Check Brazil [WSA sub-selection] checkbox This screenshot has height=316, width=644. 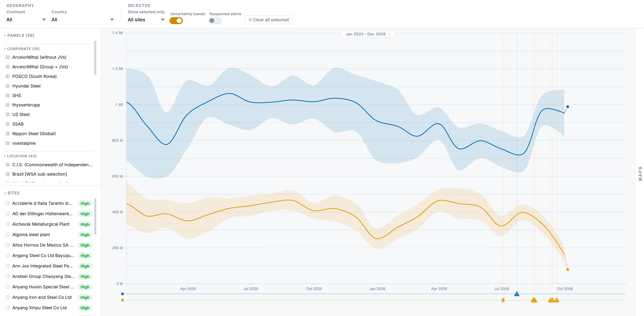8,174
